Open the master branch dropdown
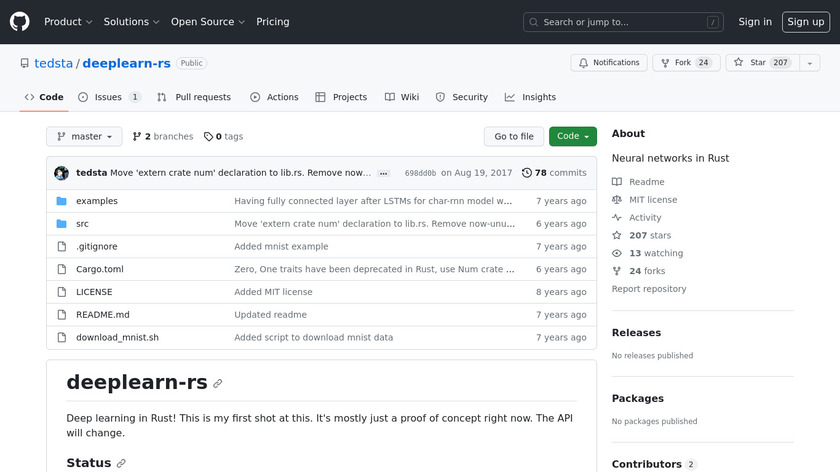The height and width of the screenshot is (472, 840). click(x=84, y=137)
